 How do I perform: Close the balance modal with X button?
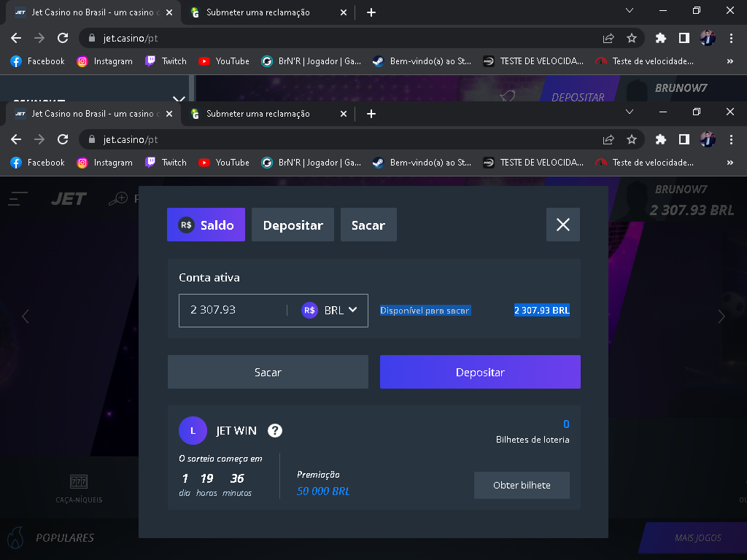tap(562, 225)
